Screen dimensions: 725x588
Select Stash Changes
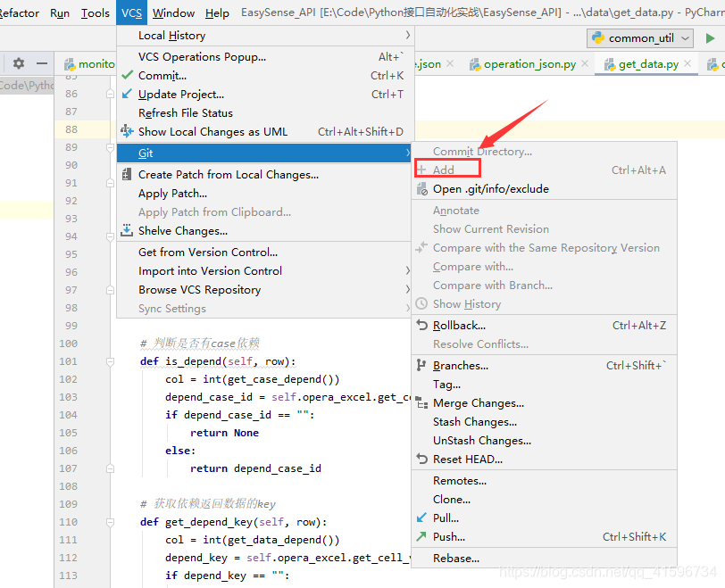click(545, 421)
